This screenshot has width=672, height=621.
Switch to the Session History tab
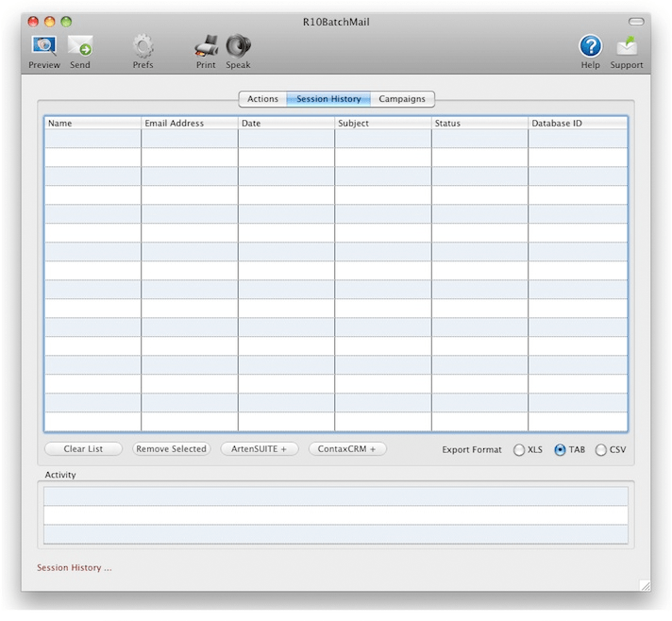tap(328, 99)
